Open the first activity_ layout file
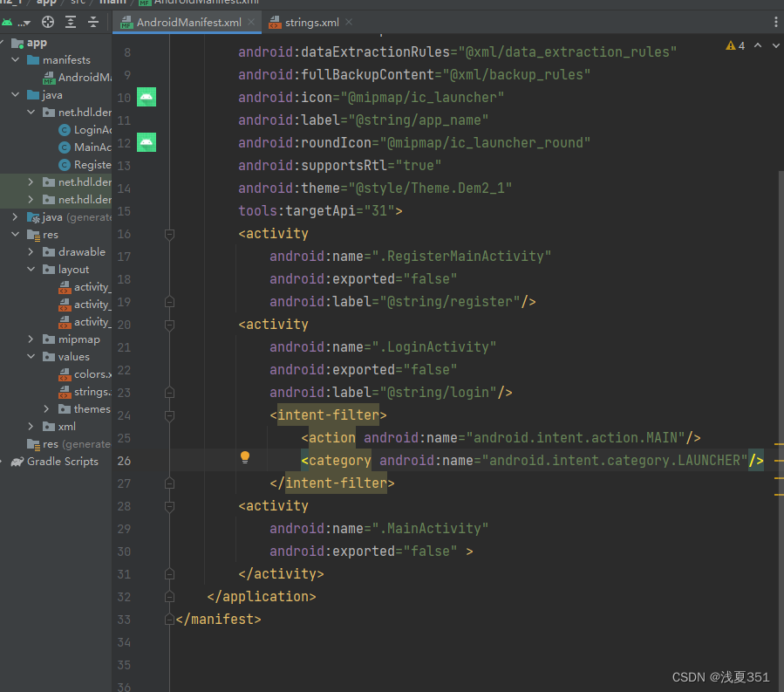This screenshot has height=692, width=784. click(85, 287)
